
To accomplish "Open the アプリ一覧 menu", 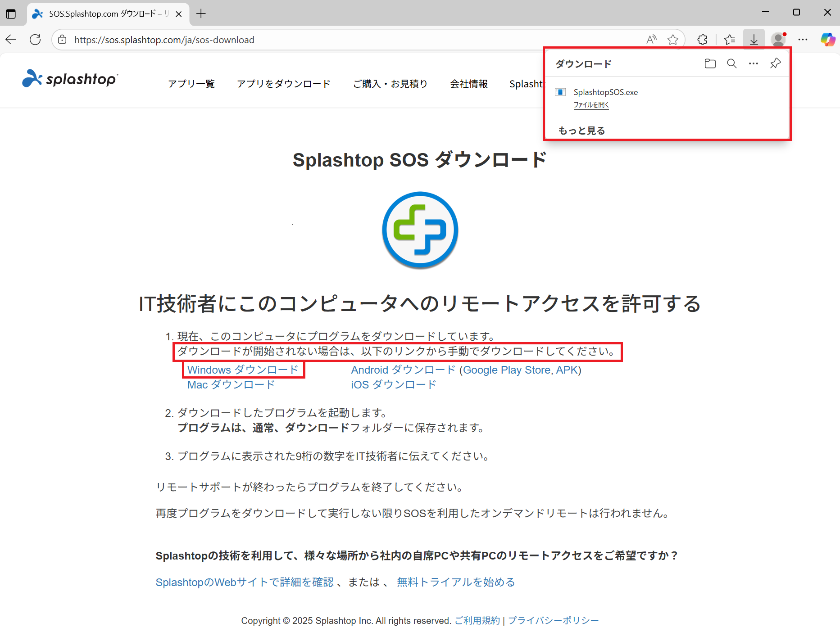I will pos(191,84).
